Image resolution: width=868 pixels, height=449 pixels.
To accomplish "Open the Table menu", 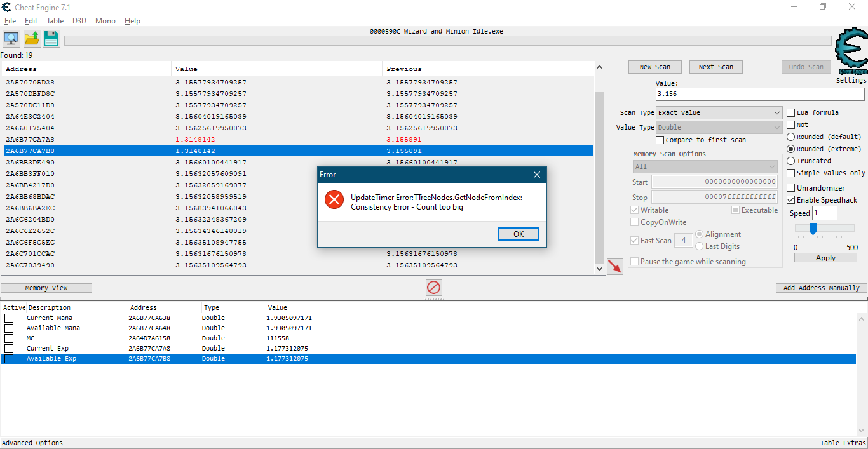I will tap(55, 20).
